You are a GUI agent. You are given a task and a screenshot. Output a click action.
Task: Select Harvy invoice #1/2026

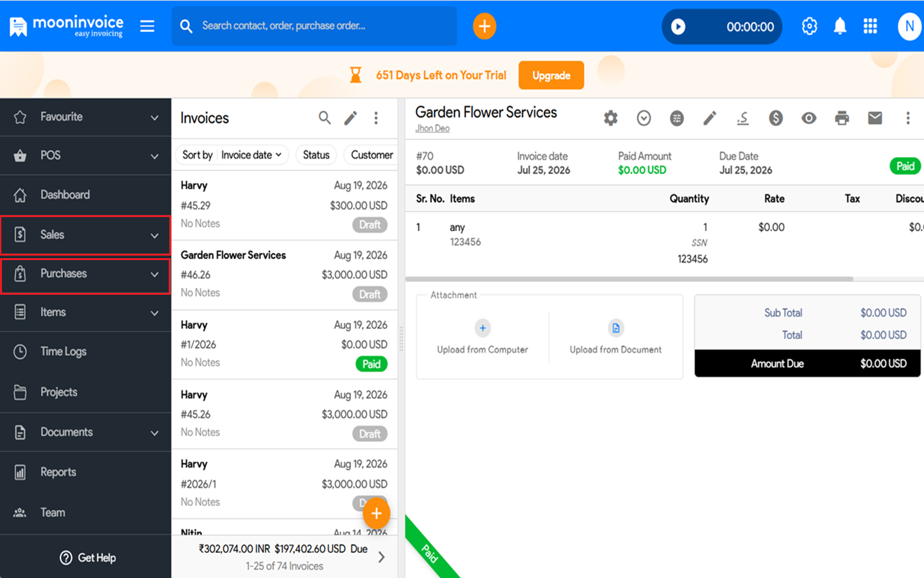tap(284, 345)
